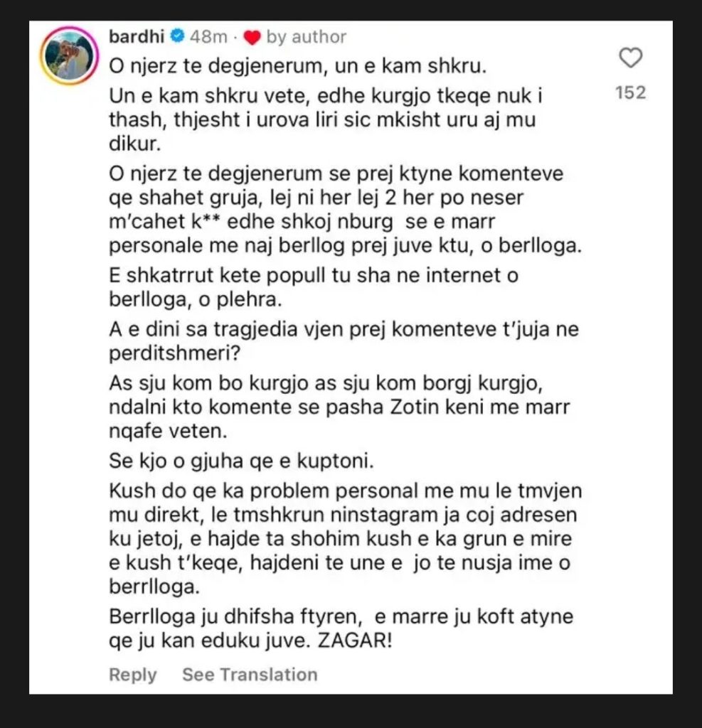
Task: Click the "by author" label
Action: (x=307, y=37)
